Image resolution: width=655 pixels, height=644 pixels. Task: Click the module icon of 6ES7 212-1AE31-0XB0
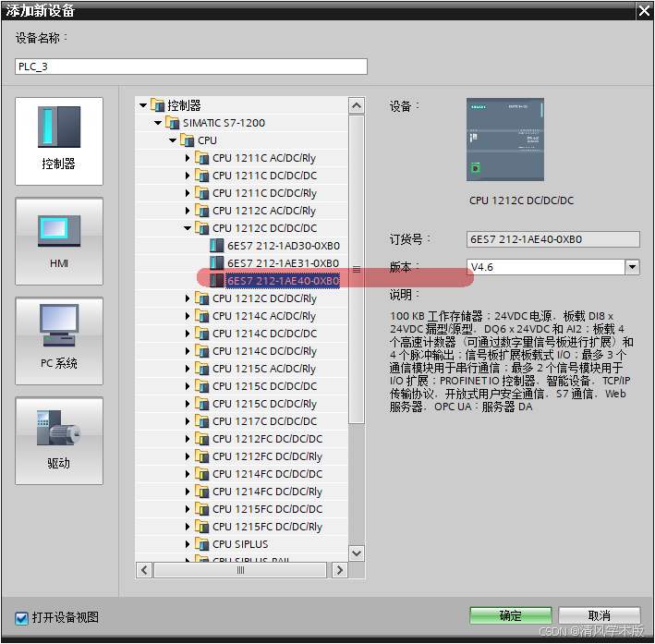click(216, 263)
